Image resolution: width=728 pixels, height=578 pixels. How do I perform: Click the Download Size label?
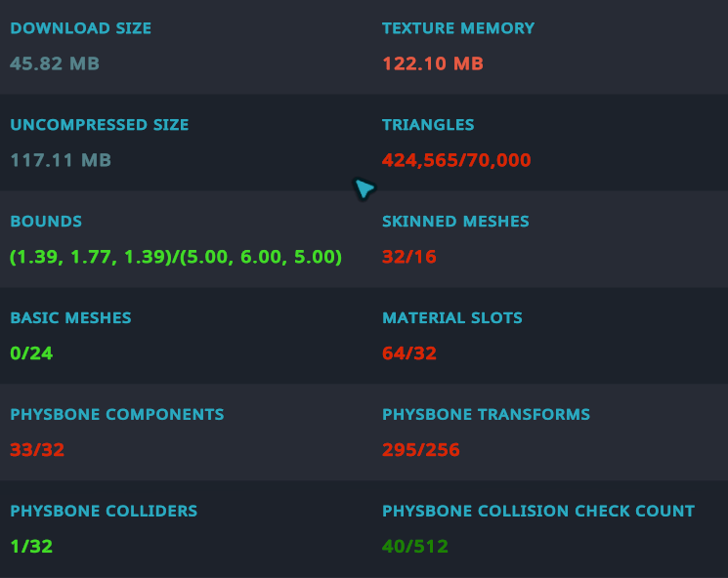(81, 28)
